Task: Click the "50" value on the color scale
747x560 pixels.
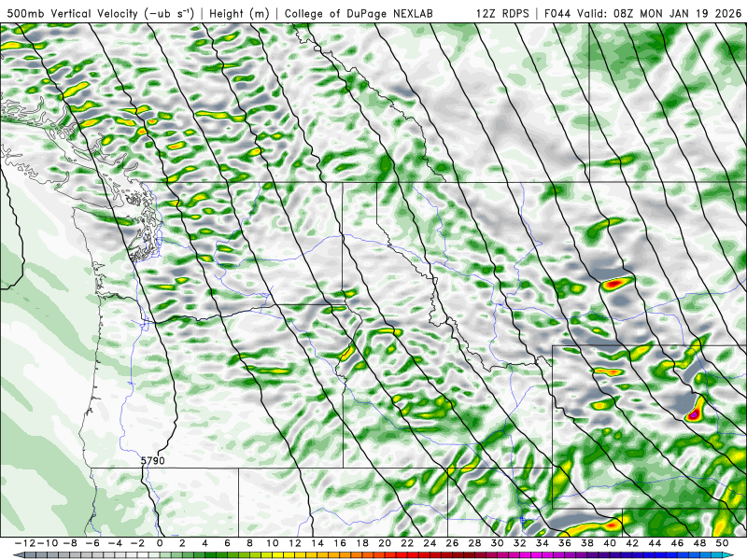Action: click(x=723, y=543)
